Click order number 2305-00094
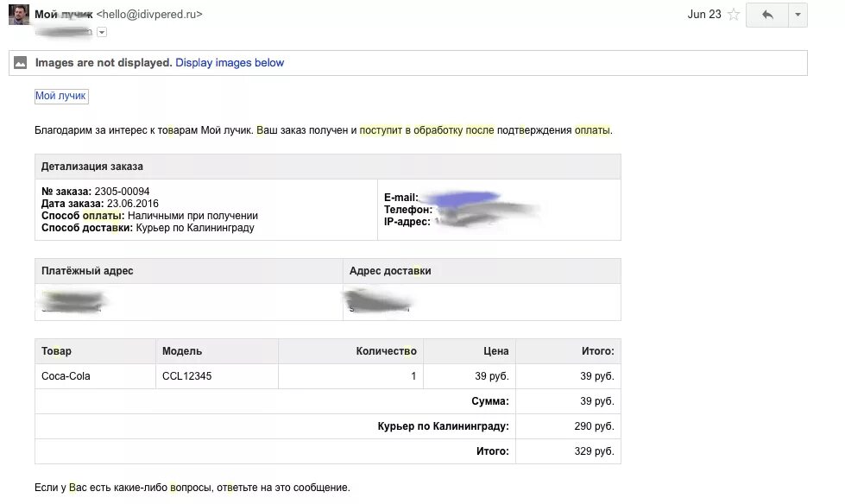The width and height of the screenshot is (845, 504). [x=123, y=193]
